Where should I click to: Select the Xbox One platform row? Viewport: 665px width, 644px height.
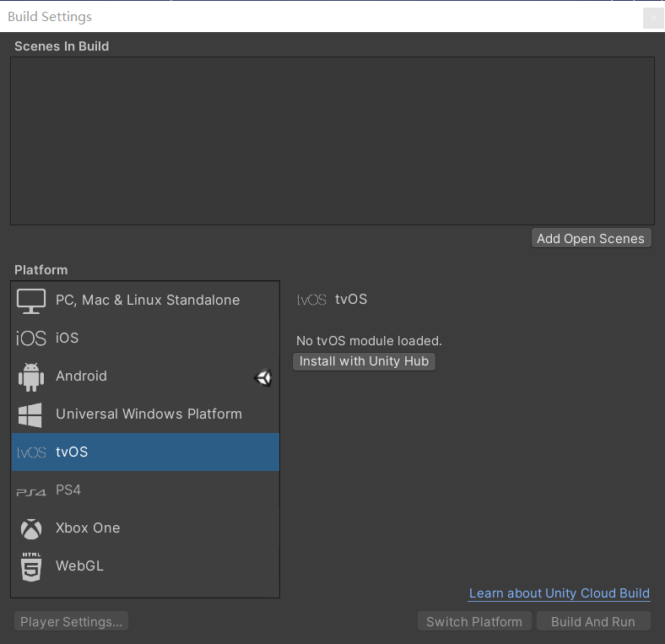[145, 528]
